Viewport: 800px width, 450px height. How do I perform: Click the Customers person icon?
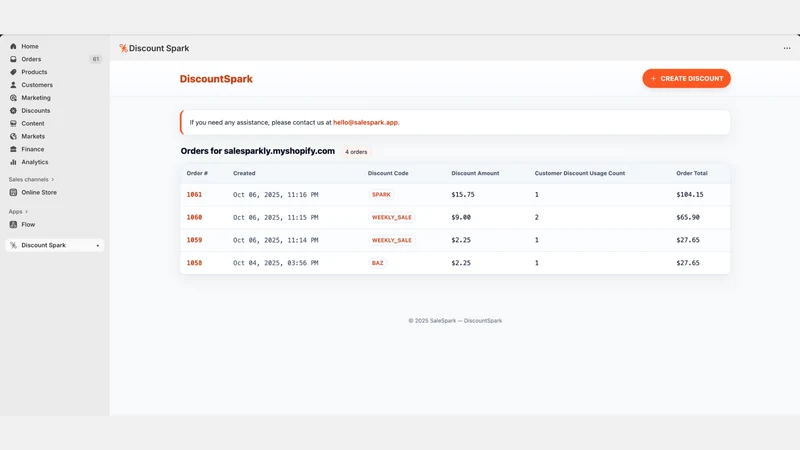(x=13, y=85)
